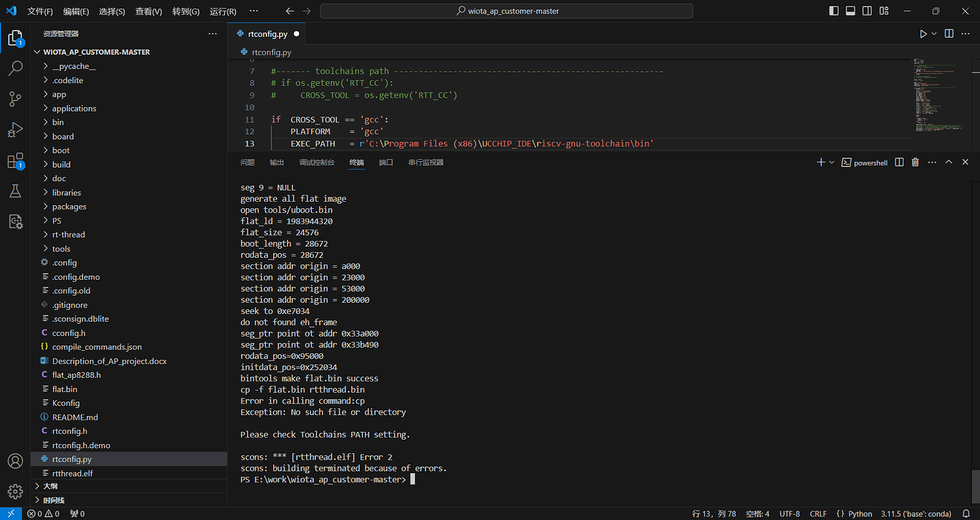The width and height of the screenshot is (980, 520).
Task: Split the editor to the right
Action: (949, 33)
